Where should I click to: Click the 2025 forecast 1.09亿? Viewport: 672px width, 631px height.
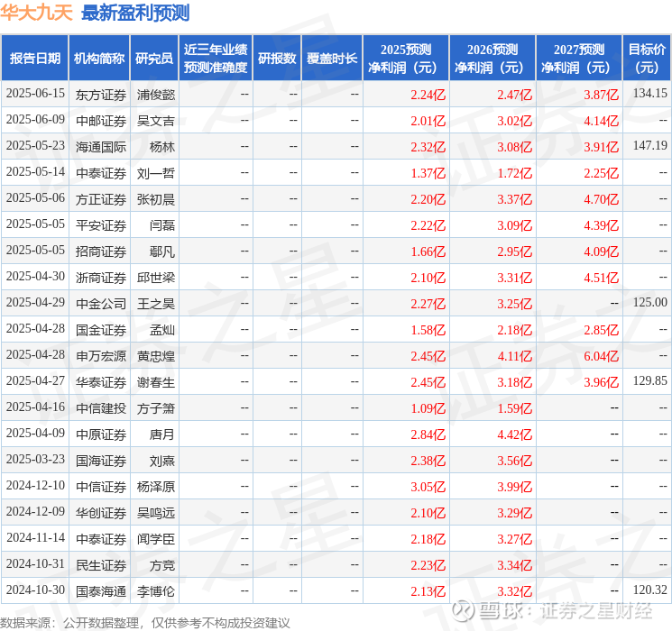[x=428, y=408]
